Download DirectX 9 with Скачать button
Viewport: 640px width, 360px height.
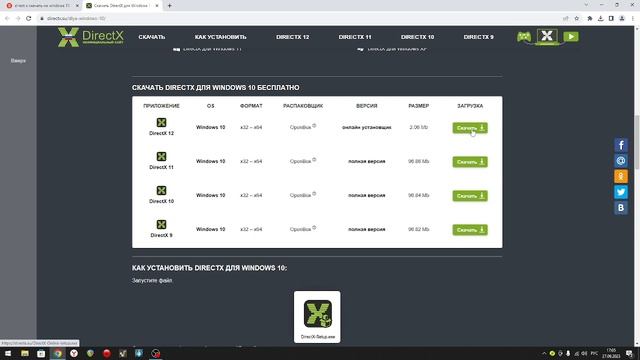click(x=470, y=229)
